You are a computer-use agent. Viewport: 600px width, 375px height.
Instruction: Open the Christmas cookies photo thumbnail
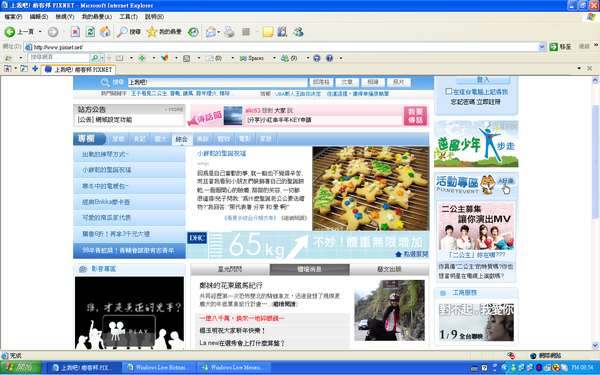pyautogui.click(x=370, y=188)
